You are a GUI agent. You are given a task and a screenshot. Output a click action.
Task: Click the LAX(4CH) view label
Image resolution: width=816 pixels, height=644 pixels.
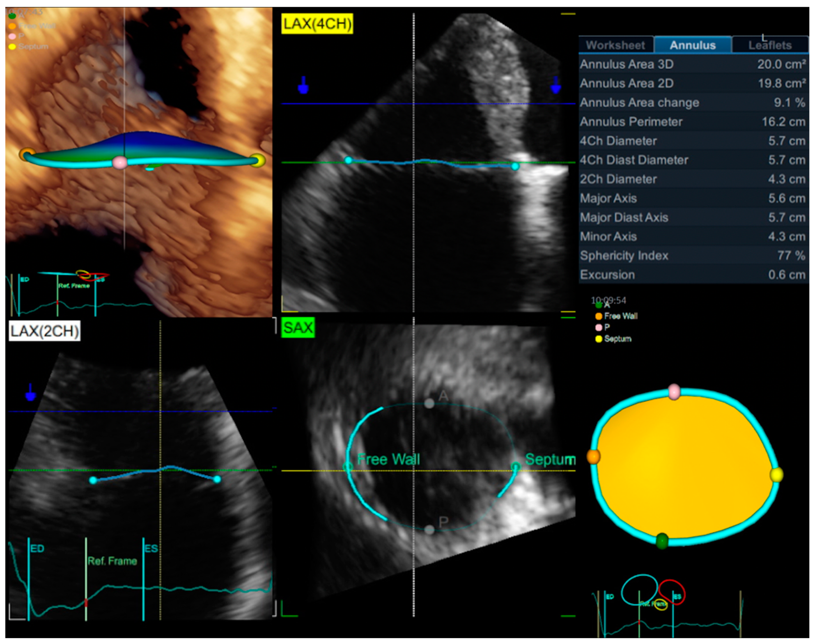(317, 24)
